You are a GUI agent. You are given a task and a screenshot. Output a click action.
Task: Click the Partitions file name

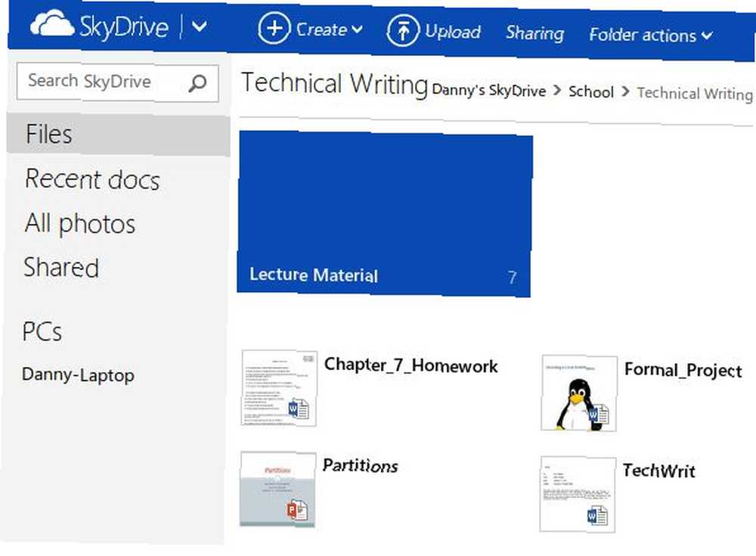pos(360,466)
